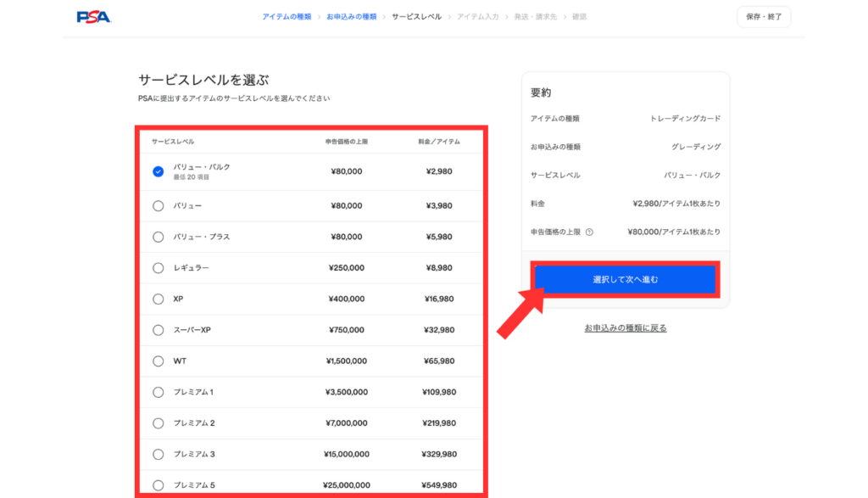Click ¥3,980 fee cell
Screen dimensions: 868x498
(x=439, y=206)
